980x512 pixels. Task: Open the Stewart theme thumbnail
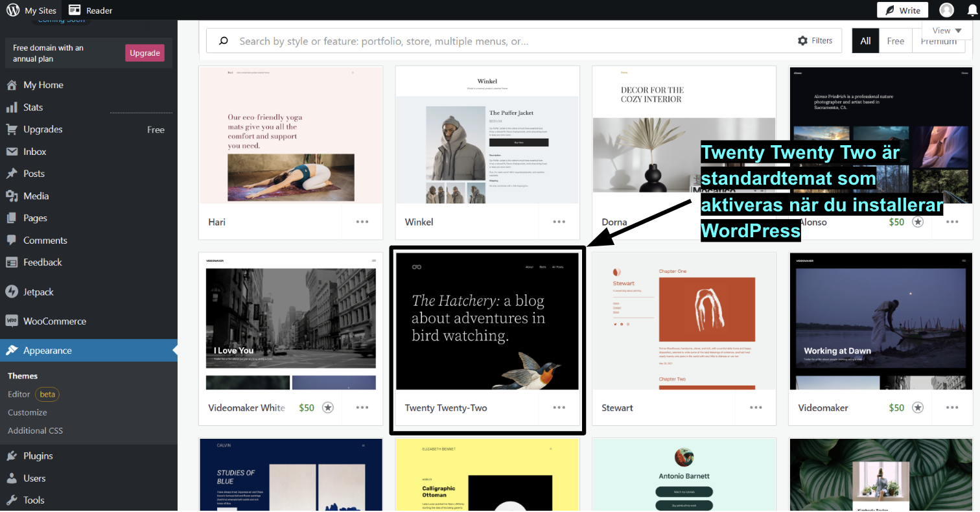tap(684, 321)
